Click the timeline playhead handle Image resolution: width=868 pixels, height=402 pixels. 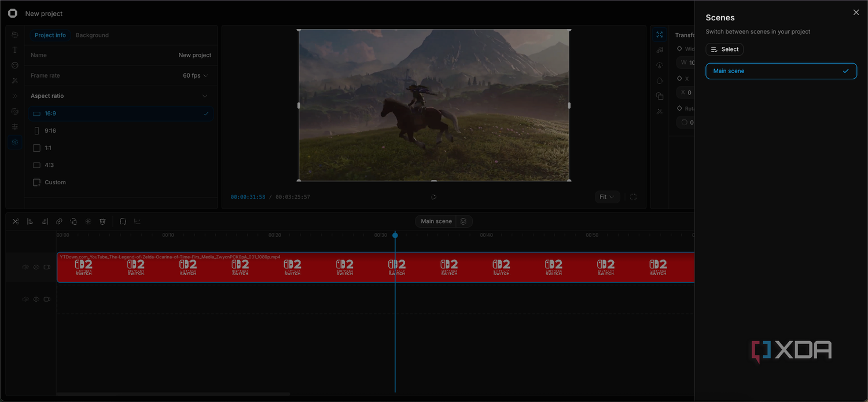[x=395, y=235]
